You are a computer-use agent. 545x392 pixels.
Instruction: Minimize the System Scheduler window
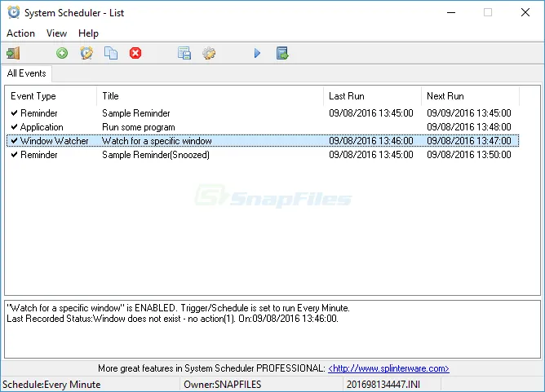451,12
